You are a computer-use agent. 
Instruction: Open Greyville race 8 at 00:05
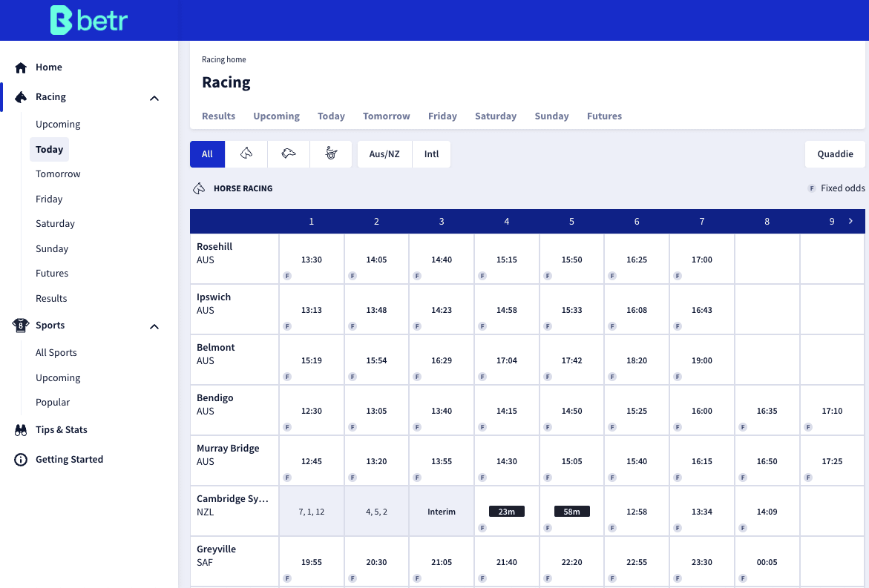767,561
